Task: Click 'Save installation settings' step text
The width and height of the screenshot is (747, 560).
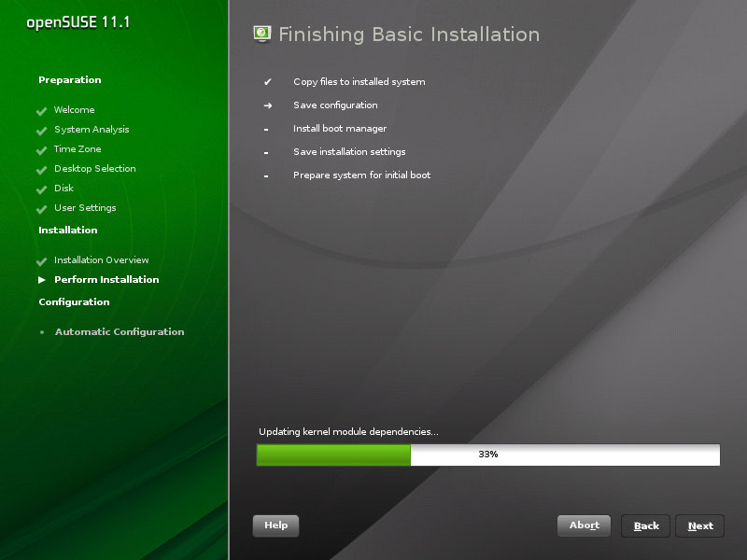Action: tap(349, 152)
